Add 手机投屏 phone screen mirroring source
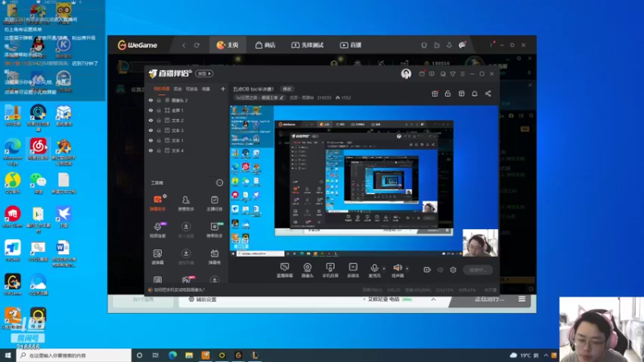Viewport: 644px width, 362px height. tap(330, 270)
